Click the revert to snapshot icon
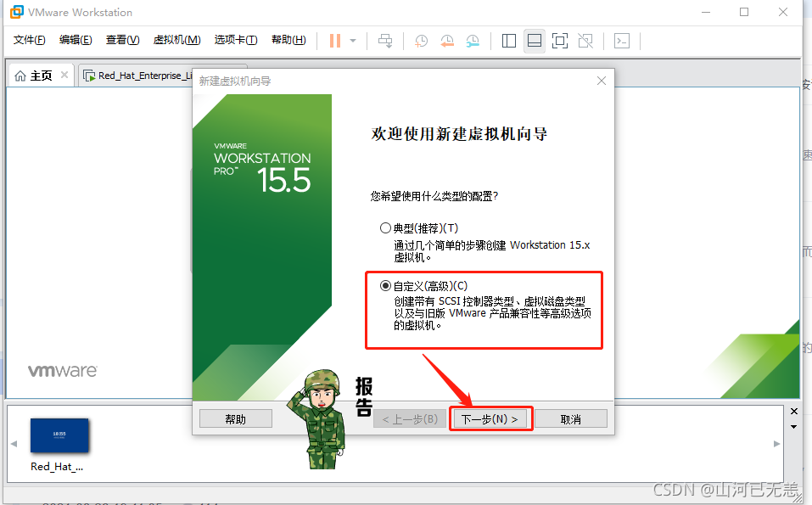812x505 pixels. tap(447, 41)
